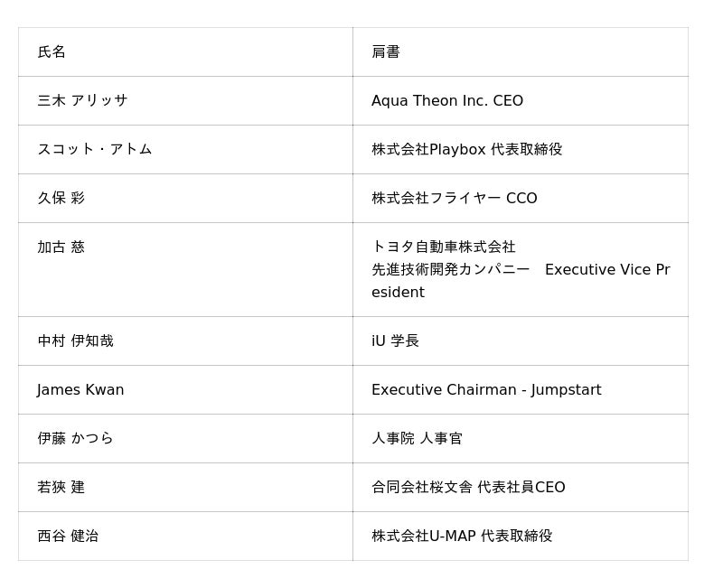The image size is (723, 588).
Task: Click 株式会社U-MAP 代表取締役 cell
Action: (462, 537)
